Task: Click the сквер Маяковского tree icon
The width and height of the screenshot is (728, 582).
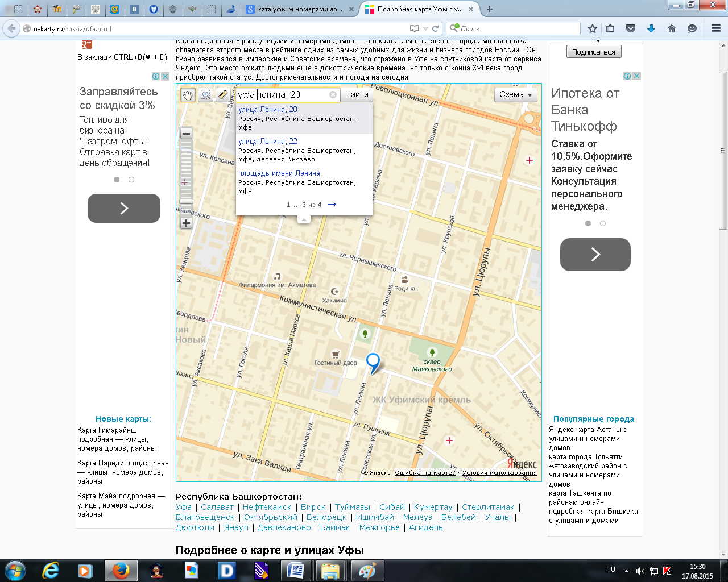Action: [432, 352]
